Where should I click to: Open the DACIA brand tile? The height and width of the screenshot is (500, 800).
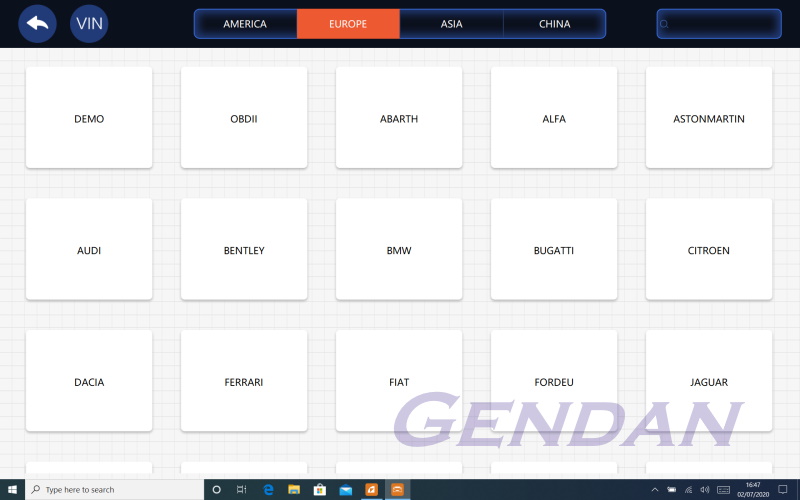pyautogui.click(x=89, y=381)
